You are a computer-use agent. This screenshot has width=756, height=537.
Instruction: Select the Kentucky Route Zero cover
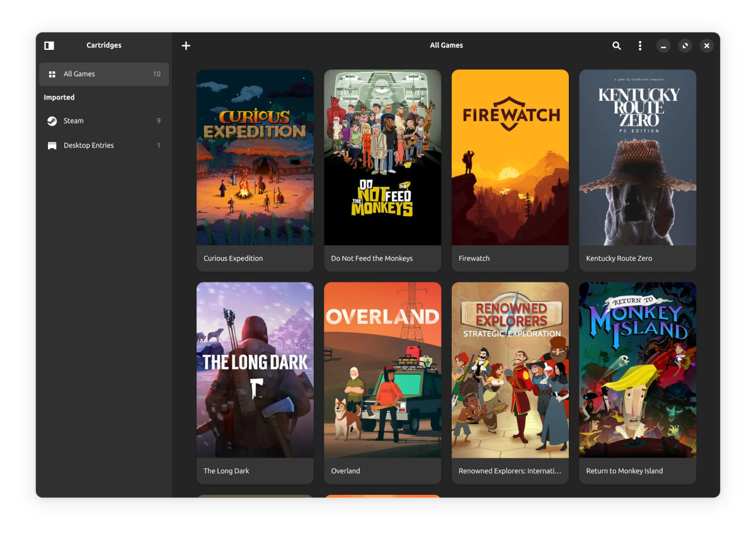[x=638, y=158]
